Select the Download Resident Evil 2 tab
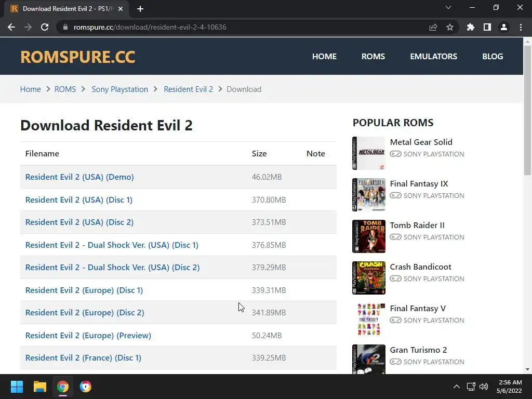Viewport: 532px width, 399px height. tap(66, 9)
